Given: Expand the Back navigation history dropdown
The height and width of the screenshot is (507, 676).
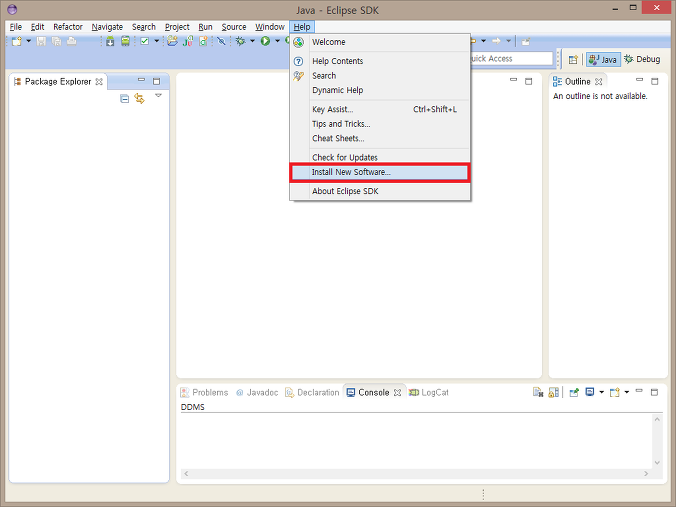Looking at the screenshot, I should [483, 41].
